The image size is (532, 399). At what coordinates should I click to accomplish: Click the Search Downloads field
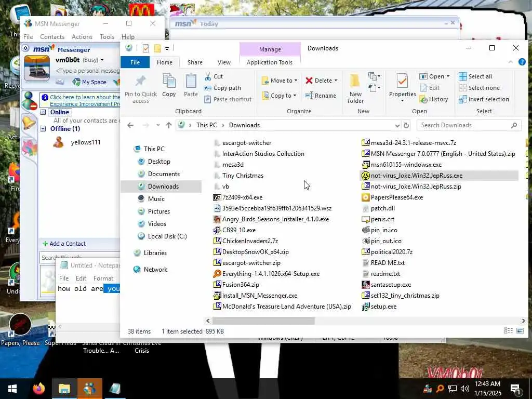pyautogui.click(x=469, y=125)
